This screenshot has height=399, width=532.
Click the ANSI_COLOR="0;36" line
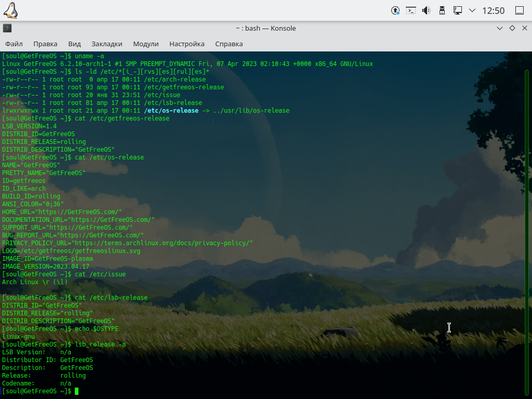pos(33,204)
